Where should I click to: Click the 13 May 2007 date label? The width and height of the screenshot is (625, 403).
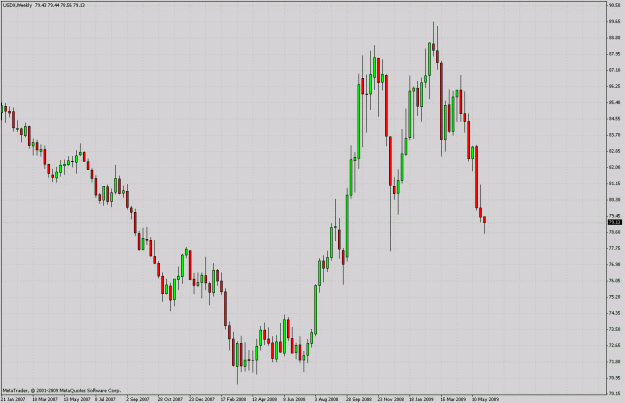[77, 399]
